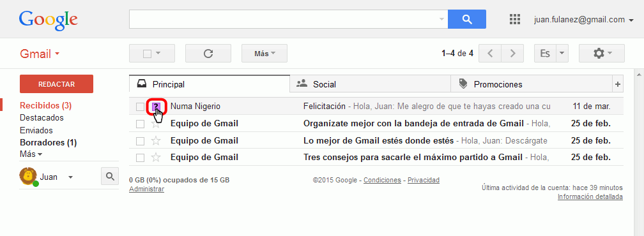Tick the checkbox for 'Tres consejos' email
The height and width of the screenshot is (236, 644).
[140, 158]
